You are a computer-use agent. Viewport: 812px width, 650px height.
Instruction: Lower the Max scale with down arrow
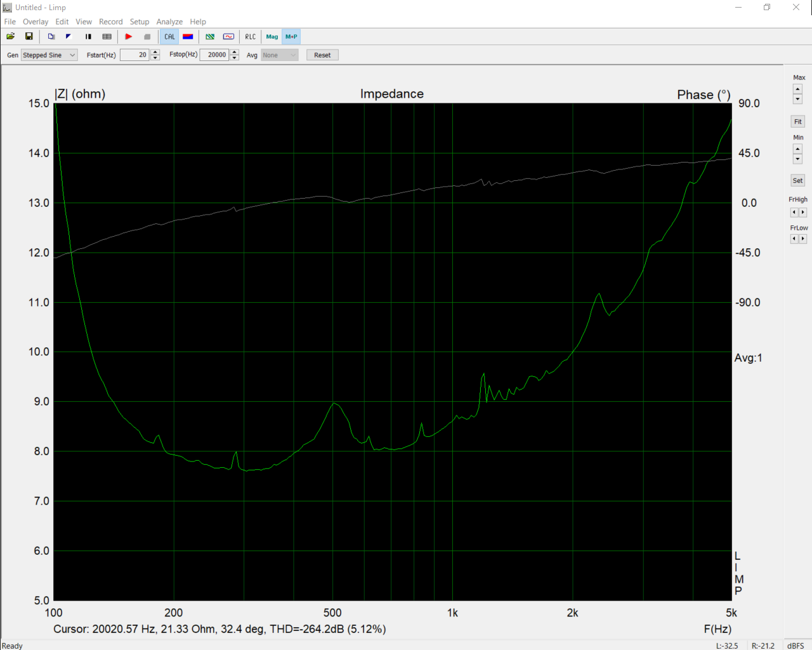point(797,99)
